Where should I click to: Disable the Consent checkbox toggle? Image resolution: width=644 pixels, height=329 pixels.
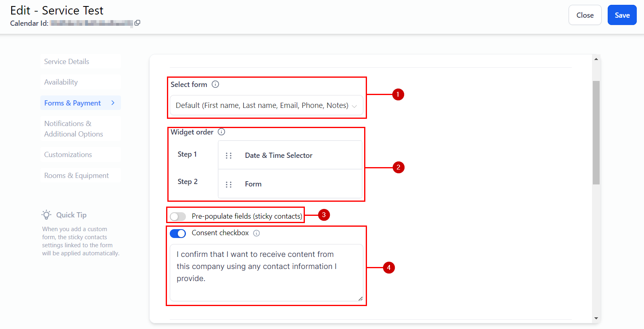[x=178, y=233]
